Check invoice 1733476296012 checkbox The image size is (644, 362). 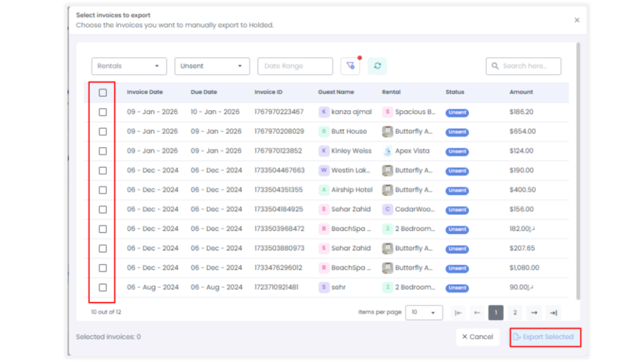click(x=103, y=268)
